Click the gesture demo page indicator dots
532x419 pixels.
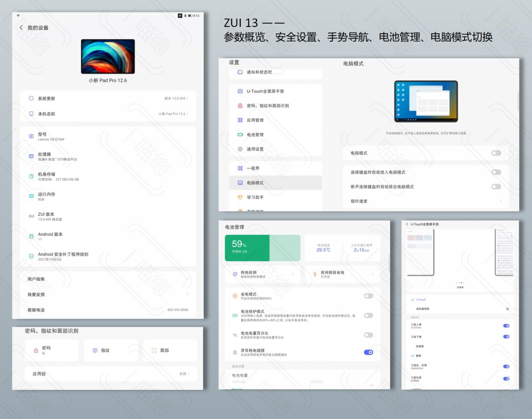coord(460,282)
